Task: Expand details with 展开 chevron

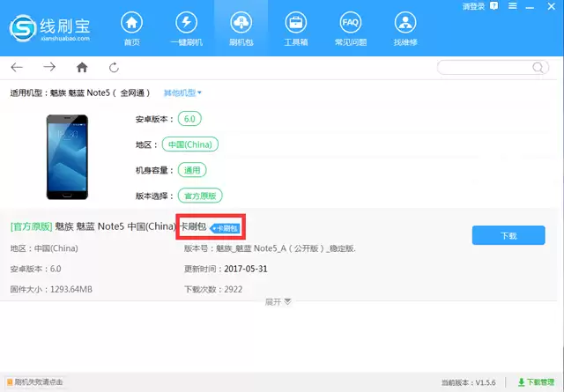Action: point(278,302)
